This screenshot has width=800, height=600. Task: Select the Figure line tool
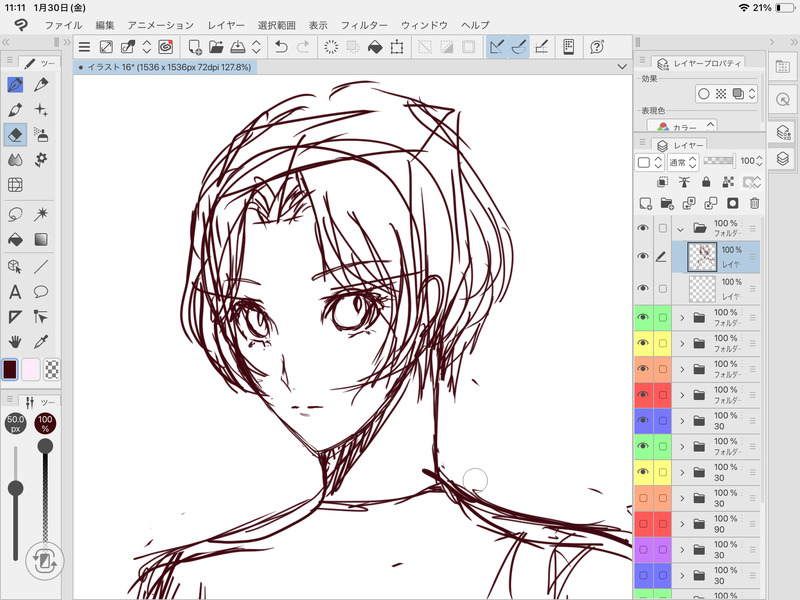pyautogui.click(x=41, y=266)
